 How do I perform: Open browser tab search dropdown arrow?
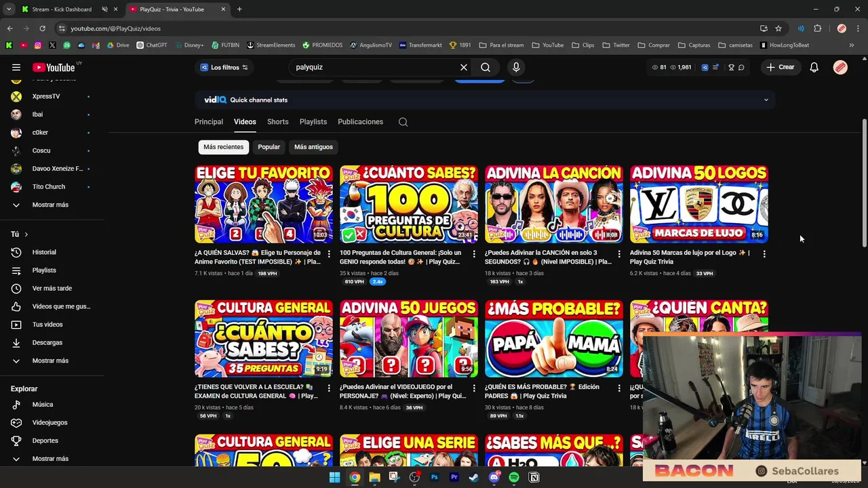point(8,9)
